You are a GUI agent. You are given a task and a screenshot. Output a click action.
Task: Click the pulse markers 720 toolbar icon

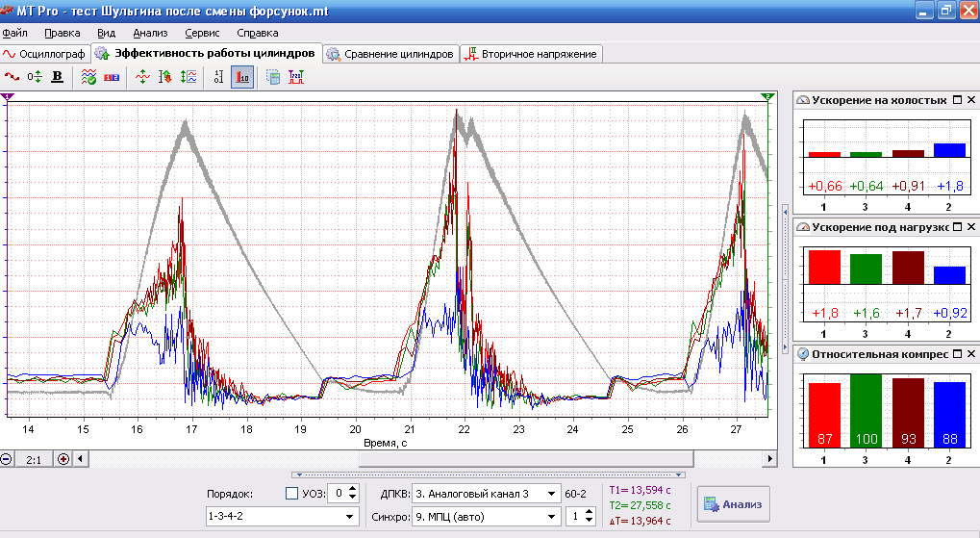coord(296,77)
